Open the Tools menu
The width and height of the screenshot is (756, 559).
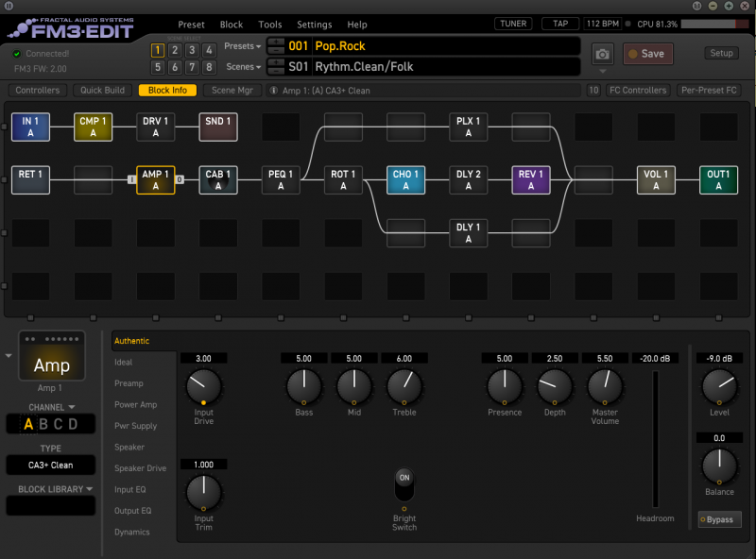coord(270,25)
